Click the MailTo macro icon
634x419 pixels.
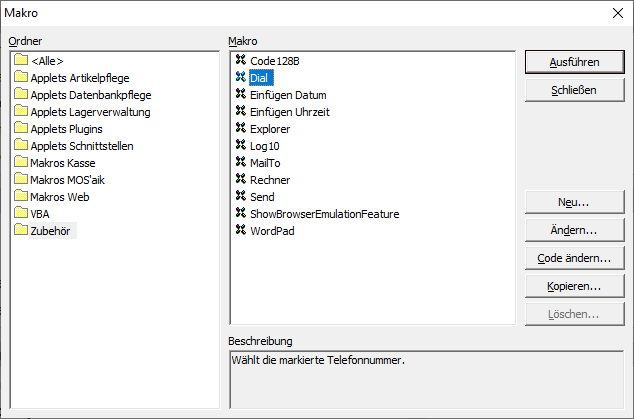point(240,163)
